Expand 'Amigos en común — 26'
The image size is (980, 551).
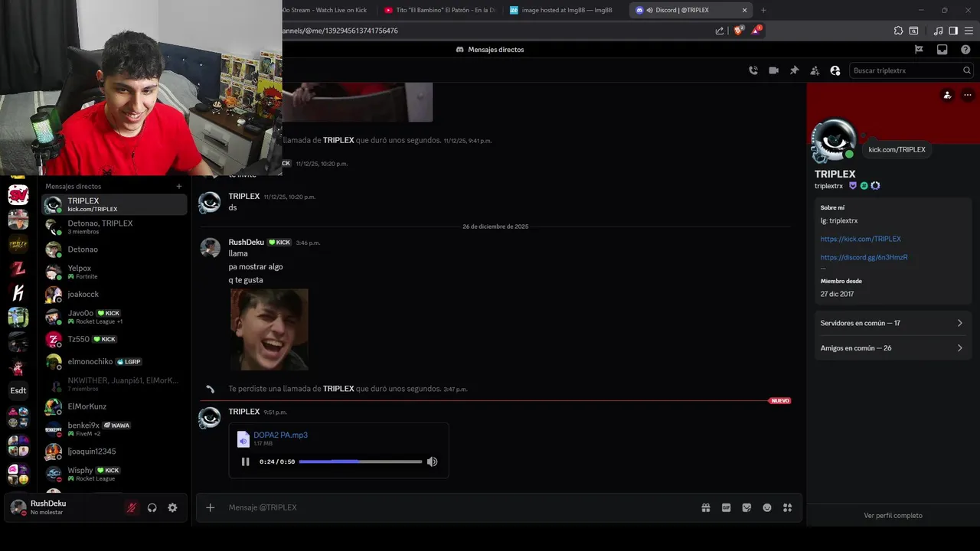pyautogui.click(x=892, y=348)
